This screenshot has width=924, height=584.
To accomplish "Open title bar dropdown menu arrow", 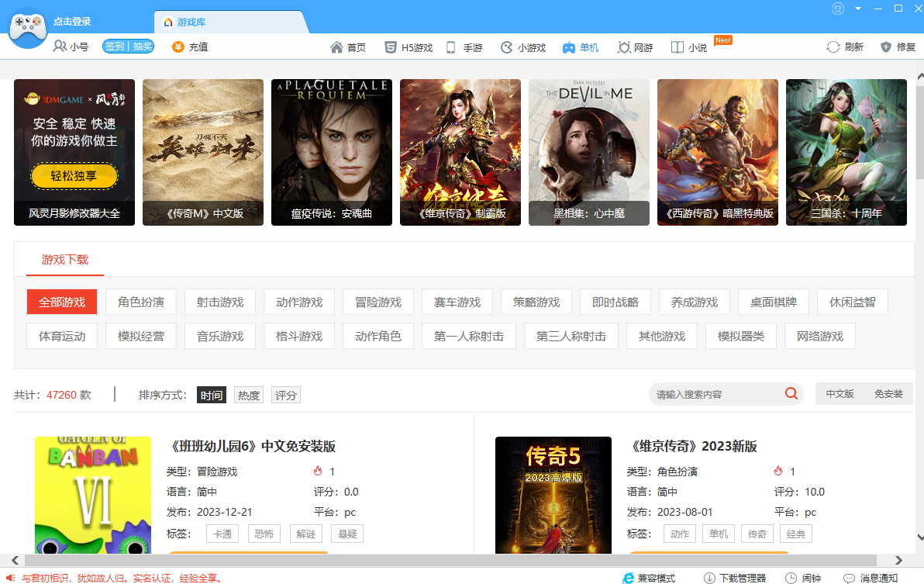I will [858, 9].
